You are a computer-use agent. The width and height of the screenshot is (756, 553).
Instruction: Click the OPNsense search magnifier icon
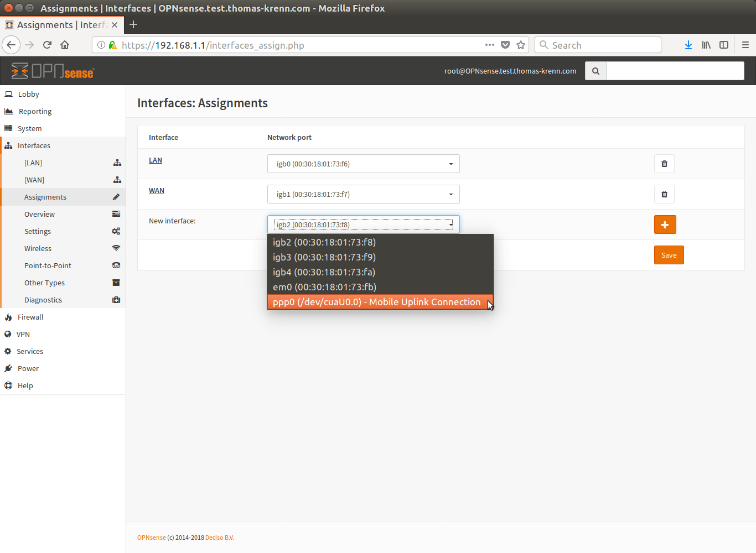(596, 71)
